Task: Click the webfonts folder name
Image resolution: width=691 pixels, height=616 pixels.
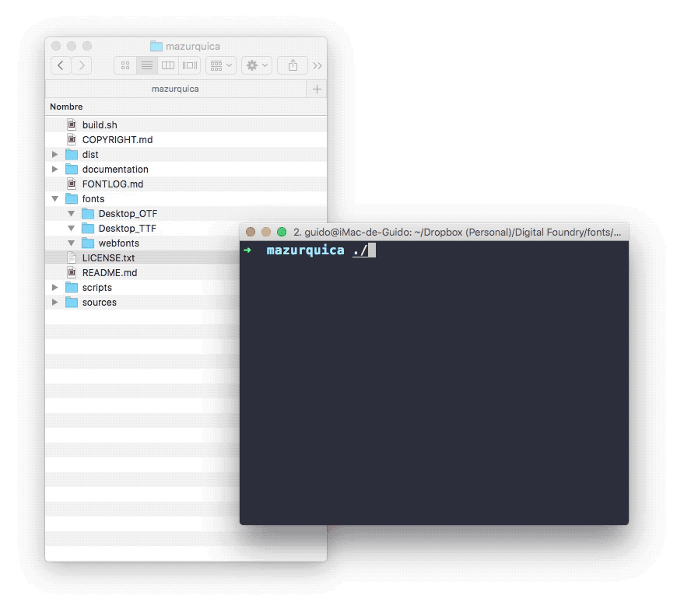Action: tap(118, 243)
